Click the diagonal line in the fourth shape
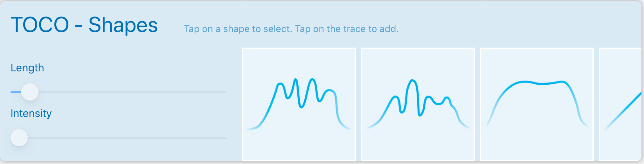 [x=623, y=110]
